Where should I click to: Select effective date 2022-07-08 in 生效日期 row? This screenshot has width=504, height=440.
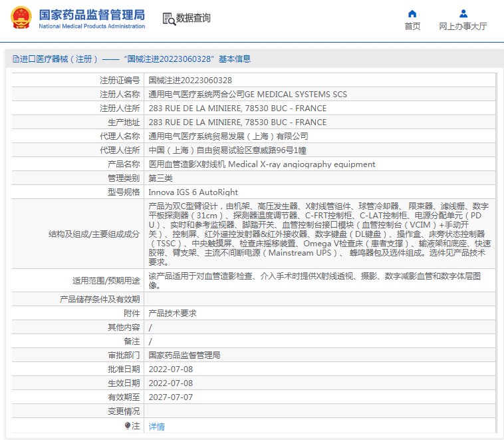pyautogui.click(x=171, y=383)
